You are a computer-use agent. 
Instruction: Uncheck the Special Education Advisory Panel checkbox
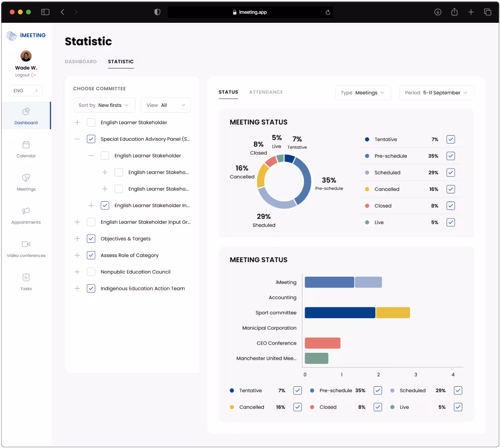(91, 139)
